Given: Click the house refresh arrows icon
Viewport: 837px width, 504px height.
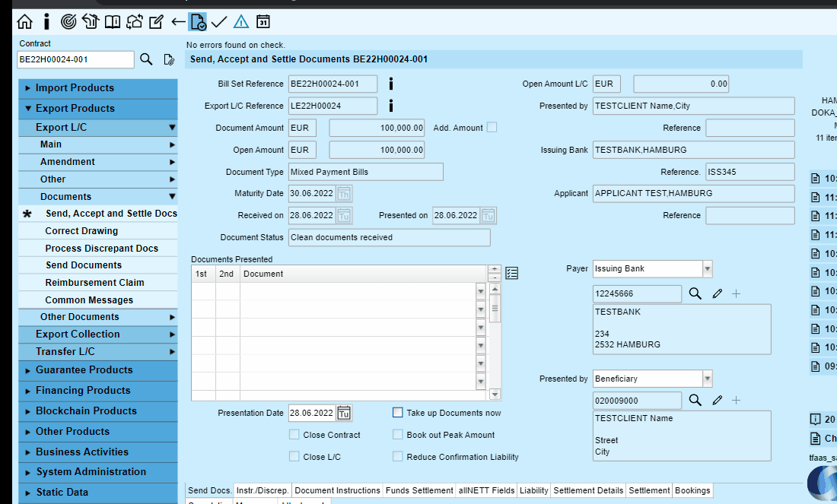Looking at the screenshot, I should point(135,22).
